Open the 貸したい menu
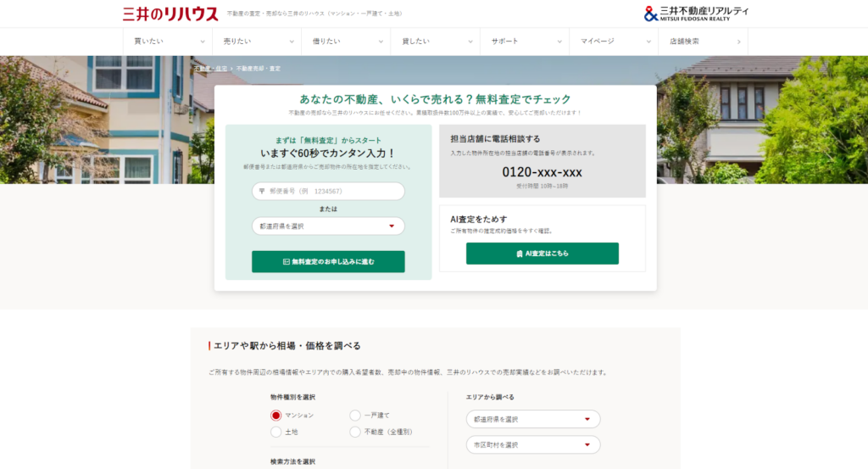Image resolution: width=868 pixels, height=469 pixels. [x=436, y=42]
